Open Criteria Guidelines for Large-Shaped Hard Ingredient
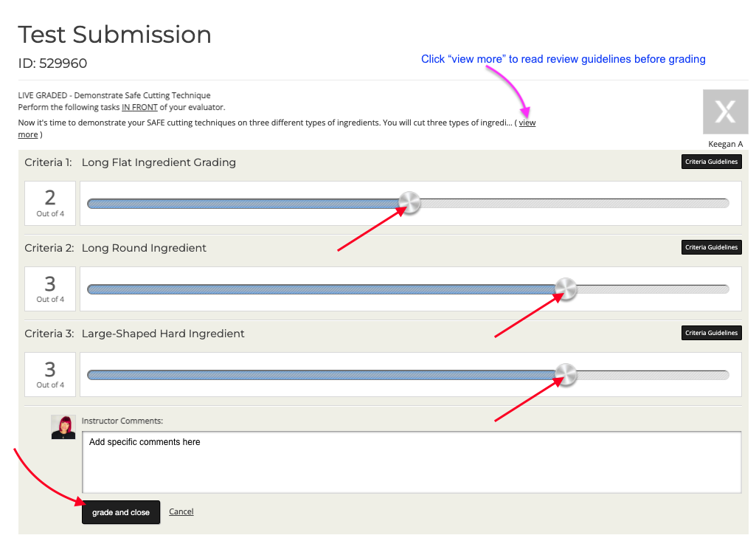This screenshot has width=756, height=538. [711, 333]
